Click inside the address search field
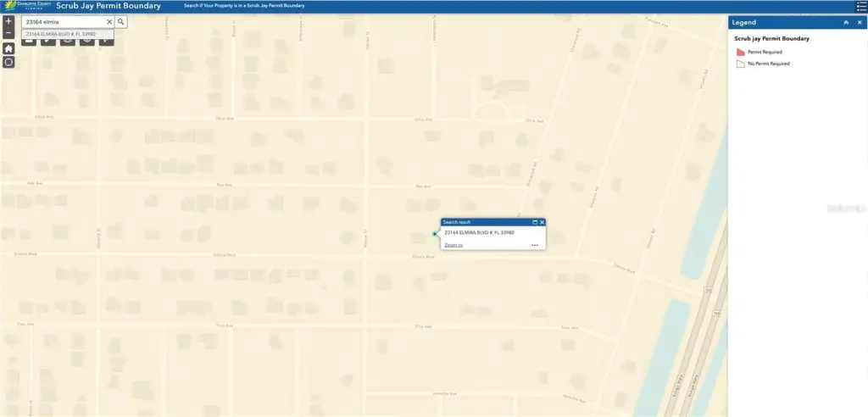 click(x=64, y=21)
